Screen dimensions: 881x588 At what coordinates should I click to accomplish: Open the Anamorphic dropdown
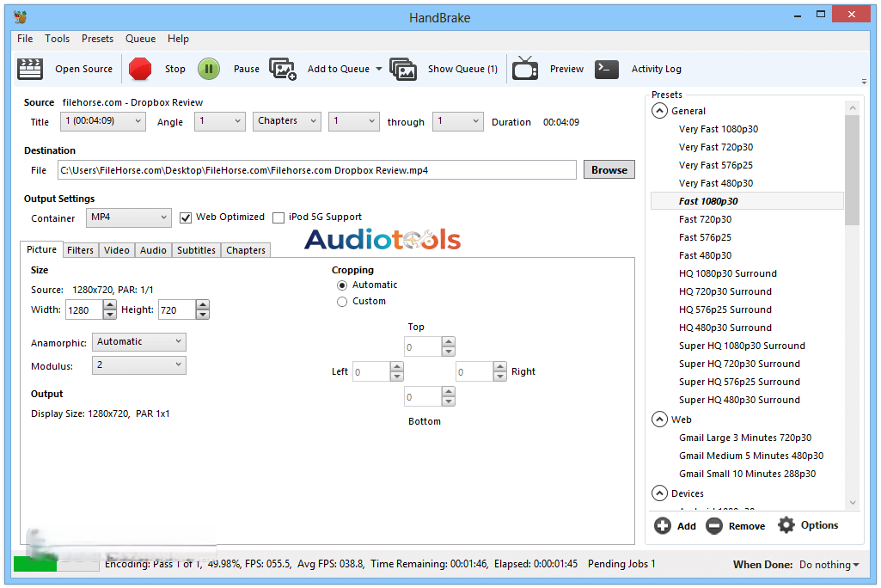(138, 341)
